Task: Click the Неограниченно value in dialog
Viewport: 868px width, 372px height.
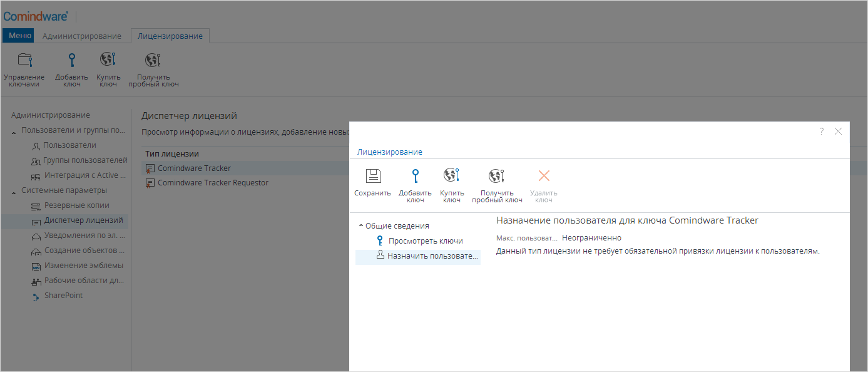Action: coord(591,238)
